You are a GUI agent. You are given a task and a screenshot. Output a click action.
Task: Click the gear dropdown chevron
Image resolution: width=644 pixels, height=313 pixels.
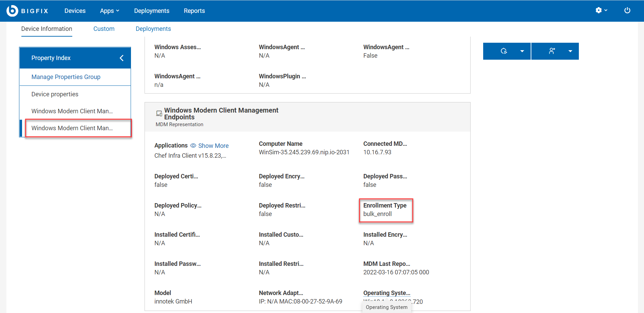(x=605, y=11)
